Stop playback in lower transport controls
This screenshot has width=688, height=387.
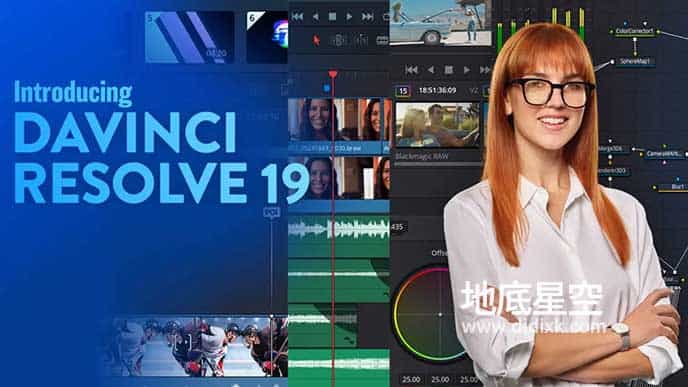point(448,70)
